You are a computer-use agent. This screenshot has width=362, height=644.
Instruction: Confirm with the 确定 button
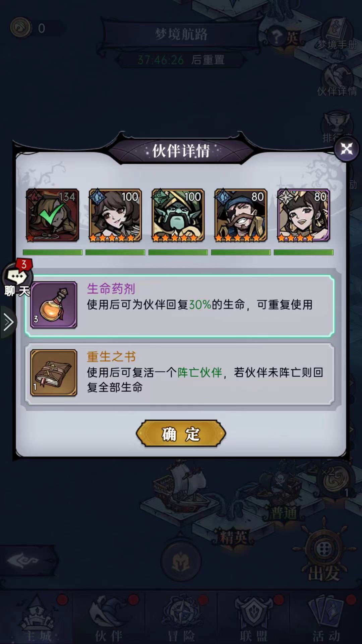click(x=181, y=434)
